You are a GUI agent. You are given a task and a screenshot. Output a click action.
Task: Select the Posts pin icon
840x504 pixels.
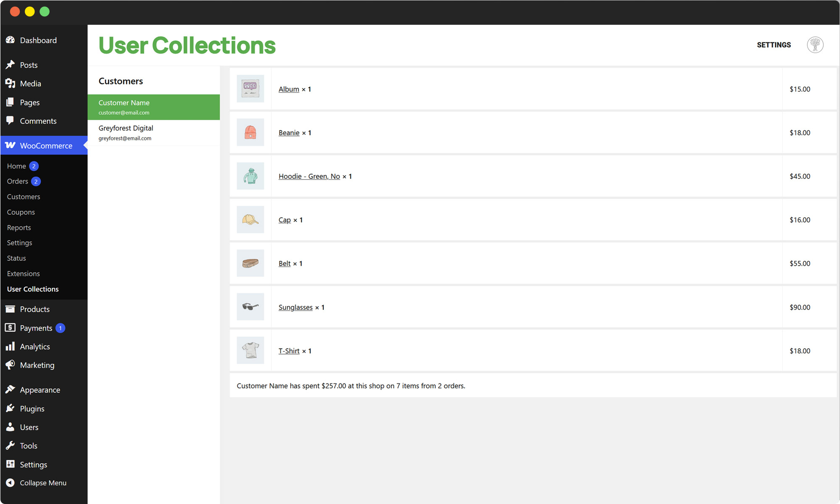click(x=10, y=65)
